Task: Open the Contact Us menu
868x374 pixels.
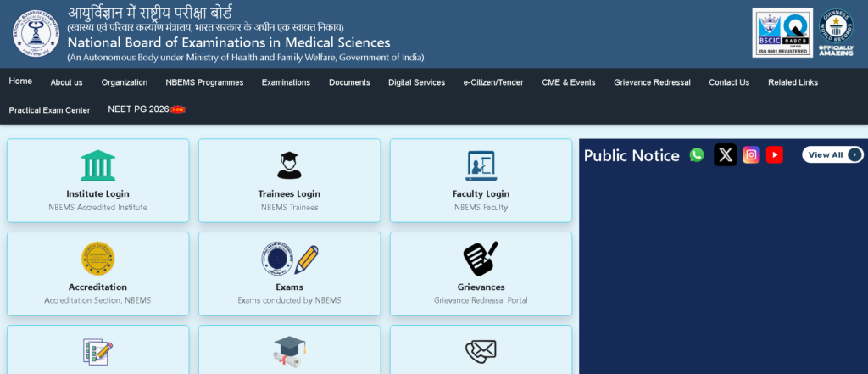Action: 729,82
